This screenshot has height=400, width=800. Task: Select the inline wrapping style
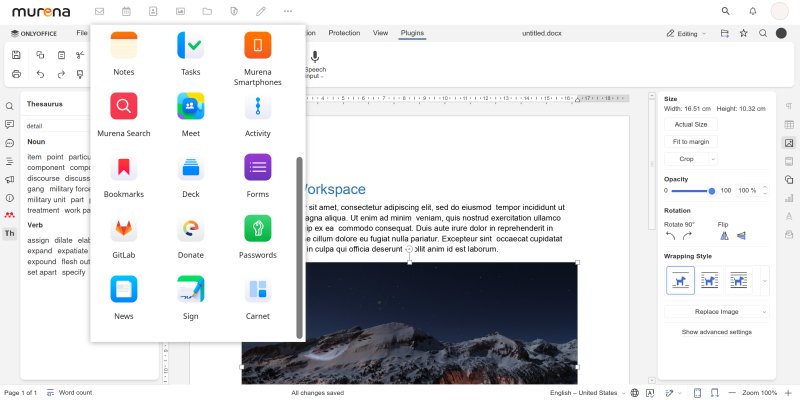pos(680,280)
